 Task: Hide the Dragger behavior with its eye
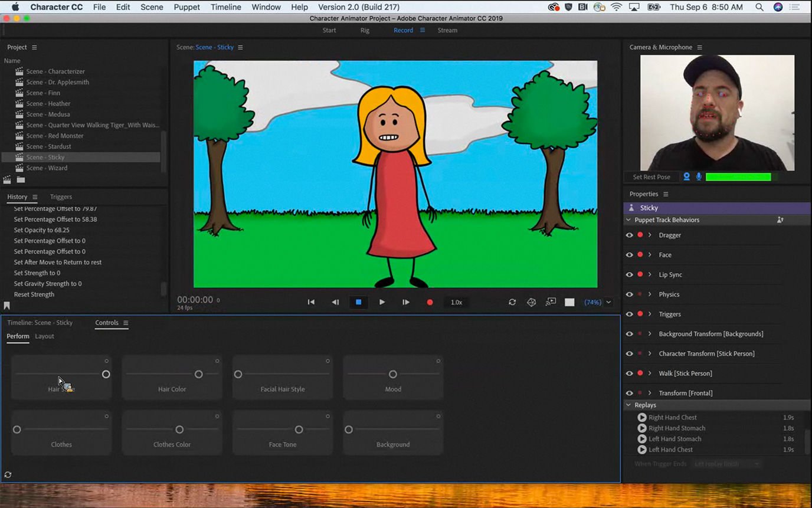(x=629, y=235)
